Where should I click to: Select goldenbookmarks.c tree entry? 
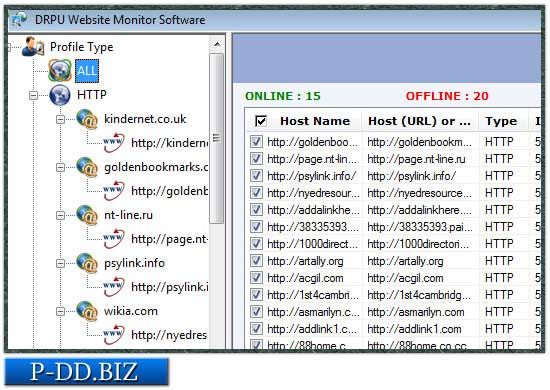[x=156, y=167]
